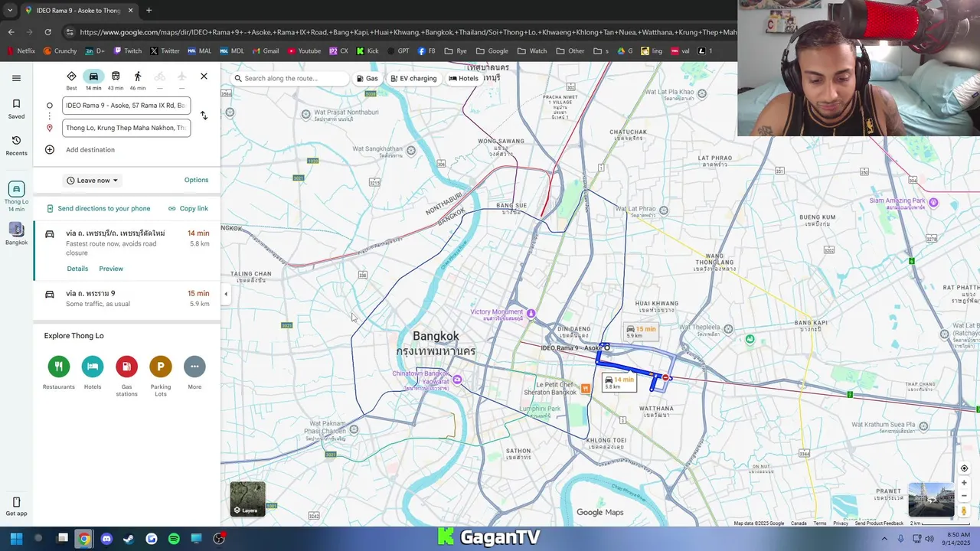Select the Thong Lo recent trip shortcut

tap(16, 196)
